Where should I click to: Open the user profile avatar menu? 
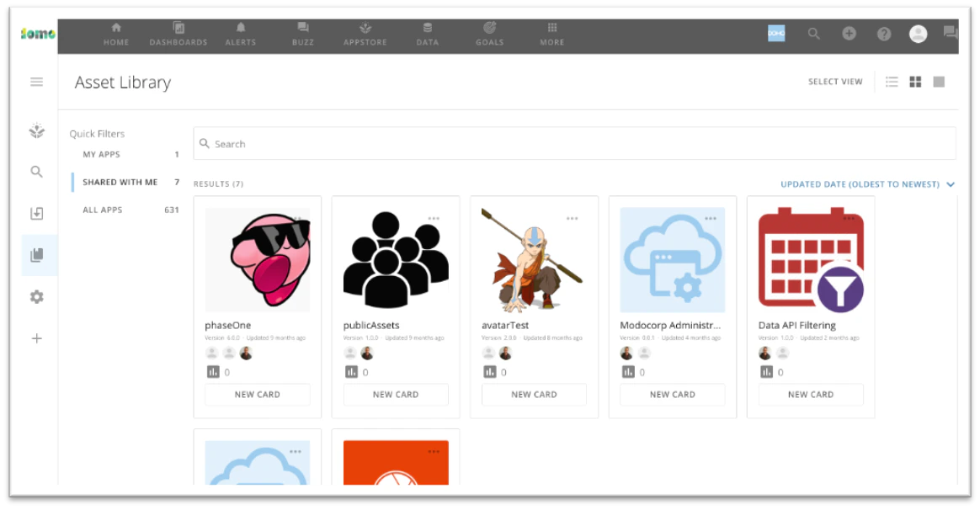919,34
